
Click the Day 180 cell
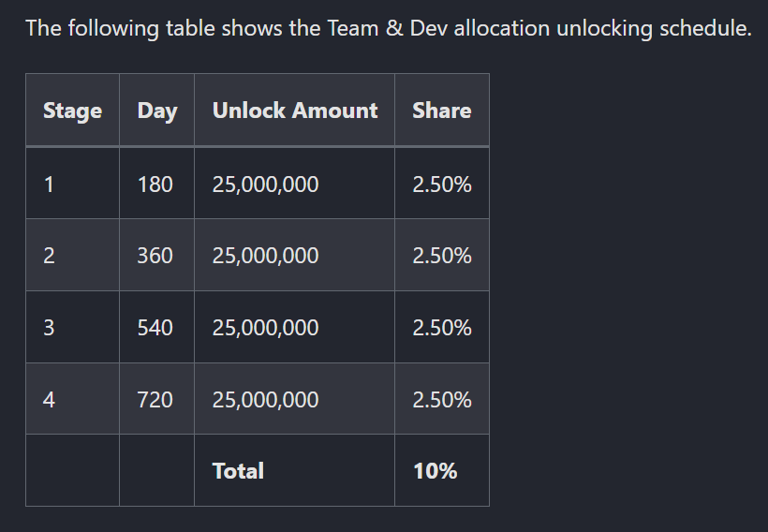tap(156, 184)
